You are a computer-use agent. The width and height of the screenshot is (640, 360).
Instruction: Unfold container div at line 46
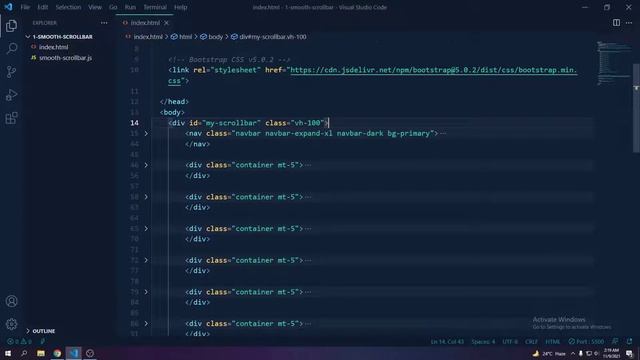146,165
